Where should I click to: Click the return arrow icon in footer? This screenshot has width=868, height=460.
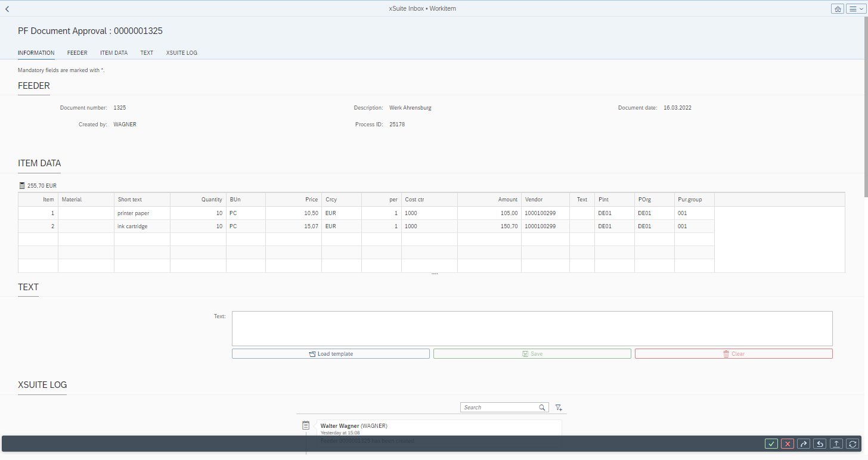pyautogui.click(x=820, y=444)
